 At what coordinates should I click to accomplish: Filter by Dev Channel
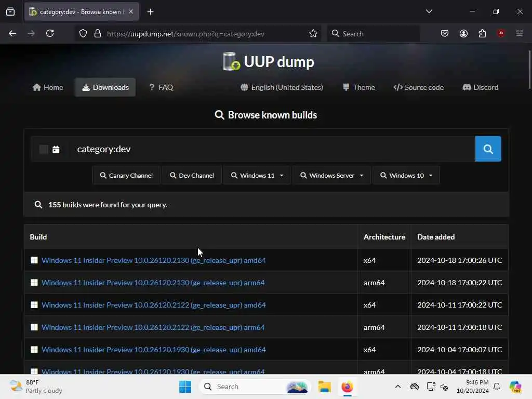point(192,176)
